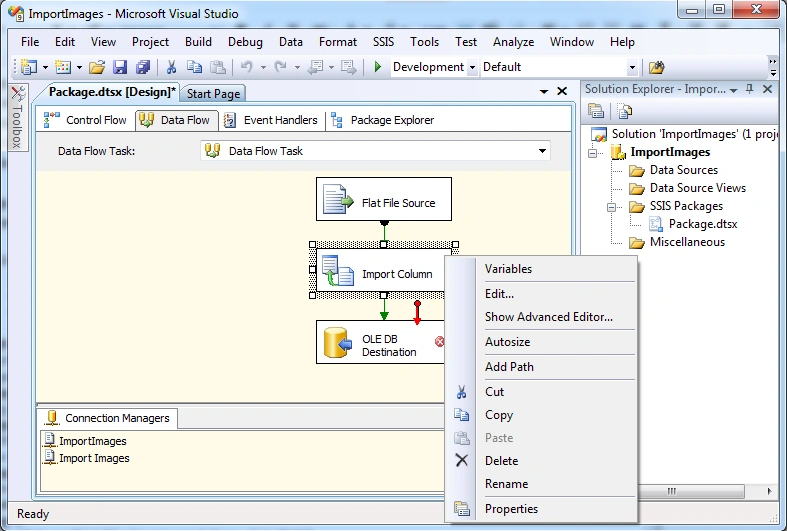Image resolution: width=787 pixels, height=531 pixels.
Task: Choose Copy in the context menu
Action: 499,415
